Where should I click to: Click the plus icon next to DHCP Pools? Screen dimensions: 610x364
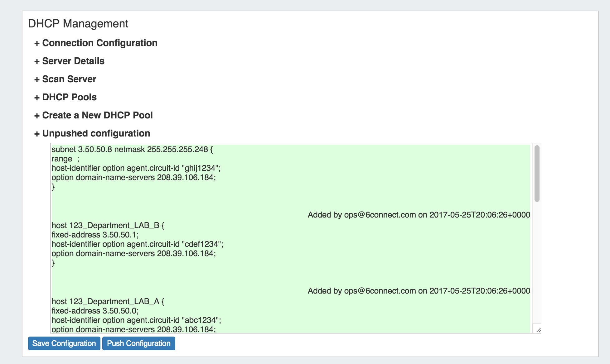(x=37, y=98)
